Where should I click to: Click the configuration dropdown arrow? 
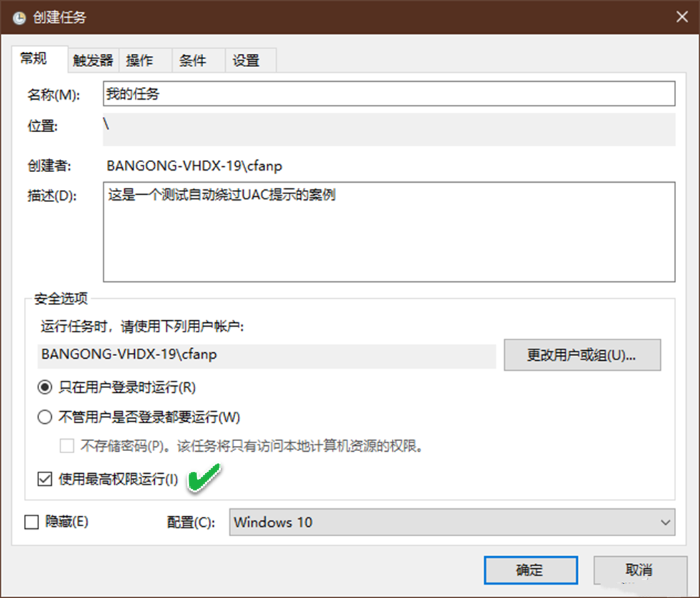[666, 522]
